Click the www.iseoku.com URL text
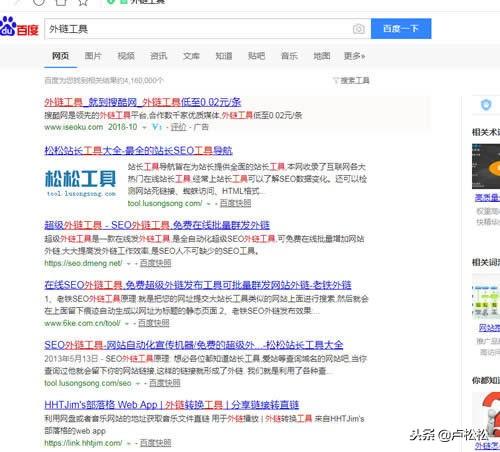The height and width of the screenshot is (452, 500). [74, 127]
